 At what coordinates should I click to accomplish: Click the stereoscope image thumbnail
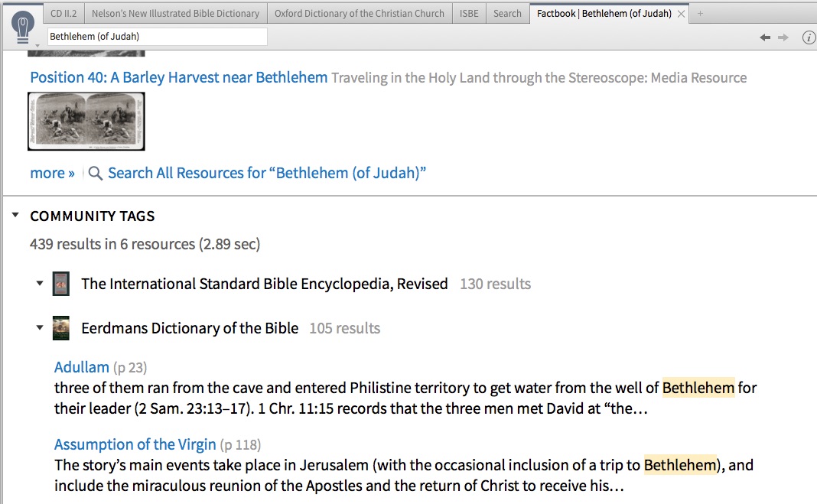(86, 121)
